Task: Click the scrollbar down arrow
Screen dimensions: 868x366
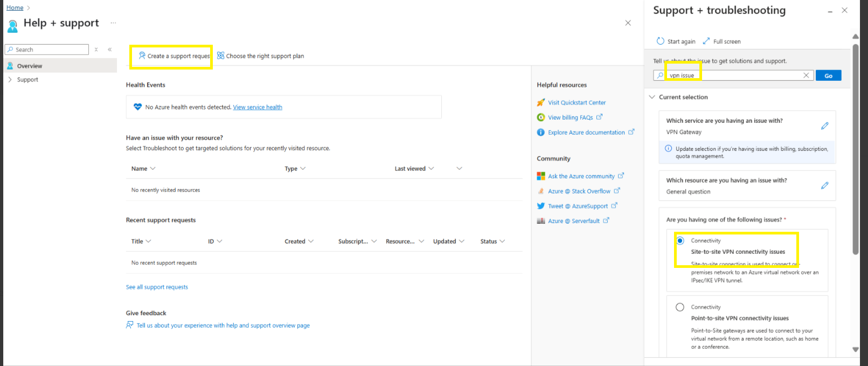Action: tap(856, 349)
